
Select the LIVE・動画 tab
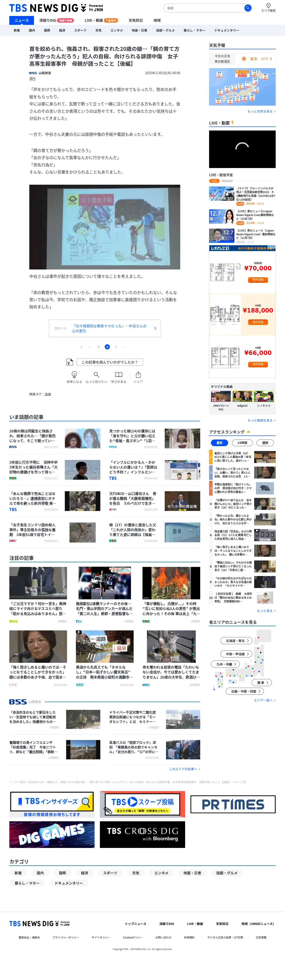pos(101,21)
